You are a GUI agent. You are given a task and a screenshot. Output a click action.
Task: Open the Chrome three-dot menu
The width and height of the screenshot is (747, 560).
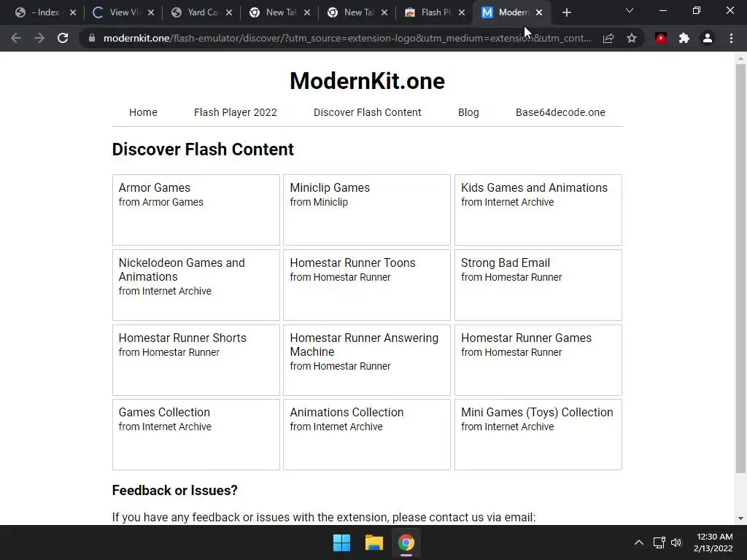pos(731,38)
